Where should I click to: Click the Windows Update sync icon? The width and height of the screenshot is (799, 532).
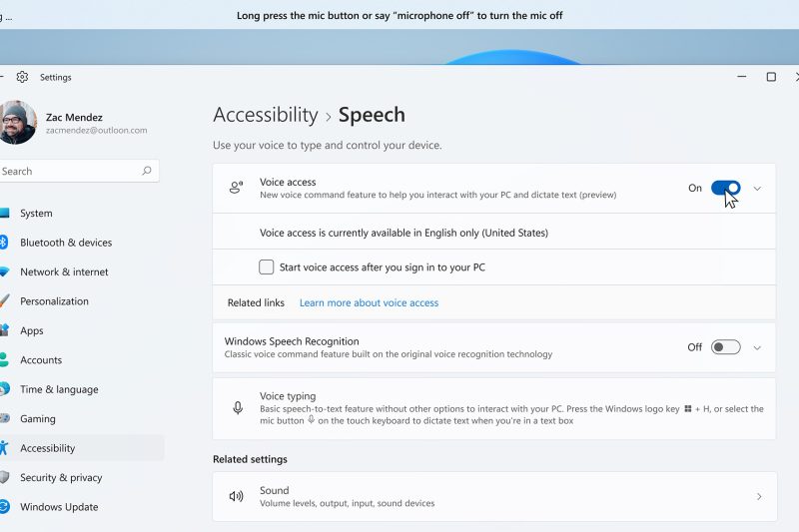(4, 506)
